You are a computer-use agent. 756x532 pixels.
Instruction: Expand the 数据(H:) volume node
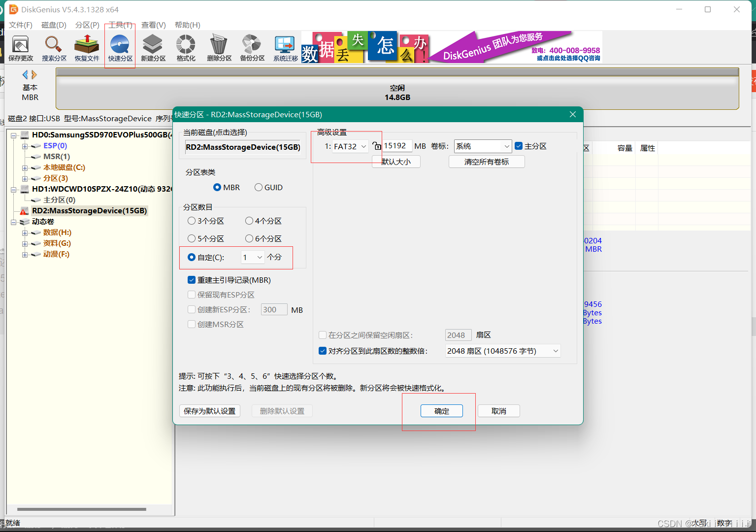[25, 233]
